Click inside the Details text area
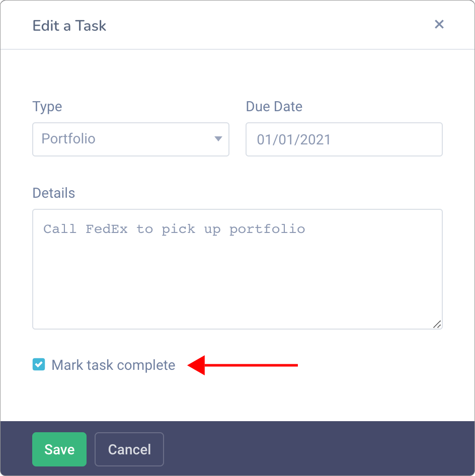 (238, 269)
